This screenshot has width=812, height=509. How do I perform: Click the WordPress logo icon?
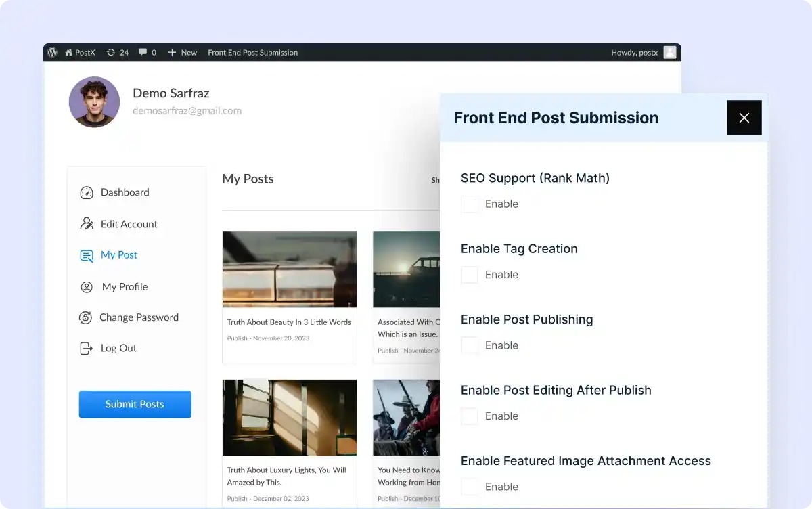53,52
